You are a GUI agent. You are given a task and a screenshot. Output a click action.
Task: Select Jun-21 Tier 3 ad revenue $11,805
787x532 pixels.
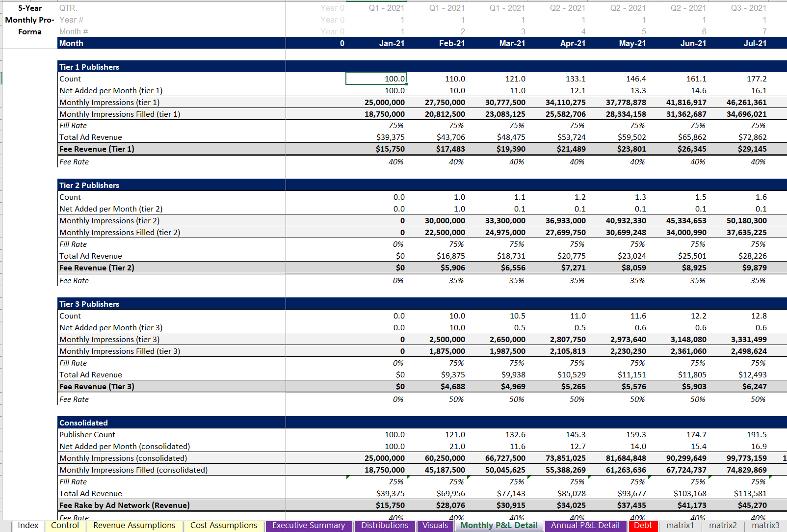coord(678,374)
